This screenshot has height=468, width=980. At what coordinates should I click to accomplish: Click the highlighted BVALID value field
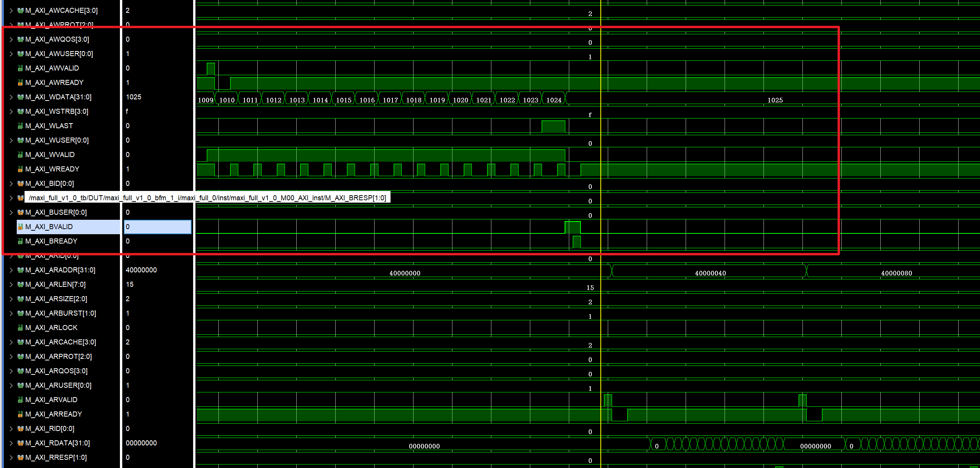click(158, 227)
